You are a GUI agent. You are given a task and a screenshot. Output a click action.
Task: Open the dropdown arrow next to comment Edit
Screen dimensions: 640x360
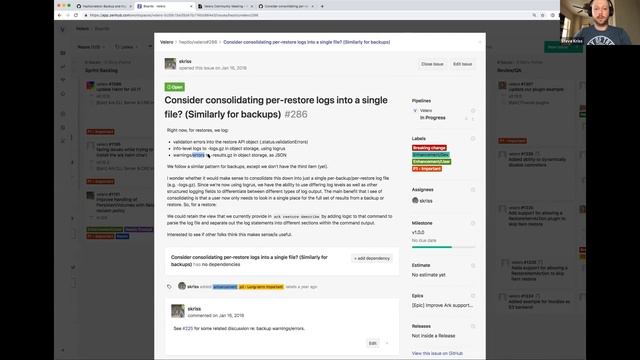pos(387,343)
